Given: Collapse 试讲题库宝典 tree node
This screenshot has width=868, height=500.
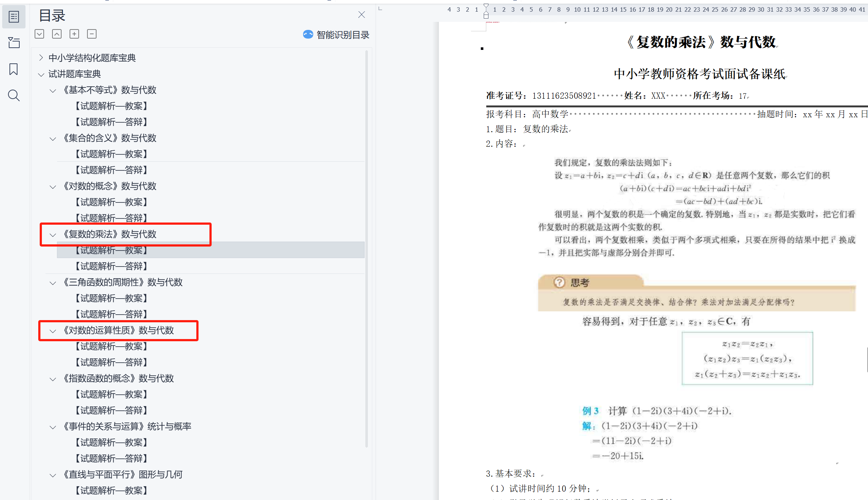Looking at the screenshot, I should point(41,74).
